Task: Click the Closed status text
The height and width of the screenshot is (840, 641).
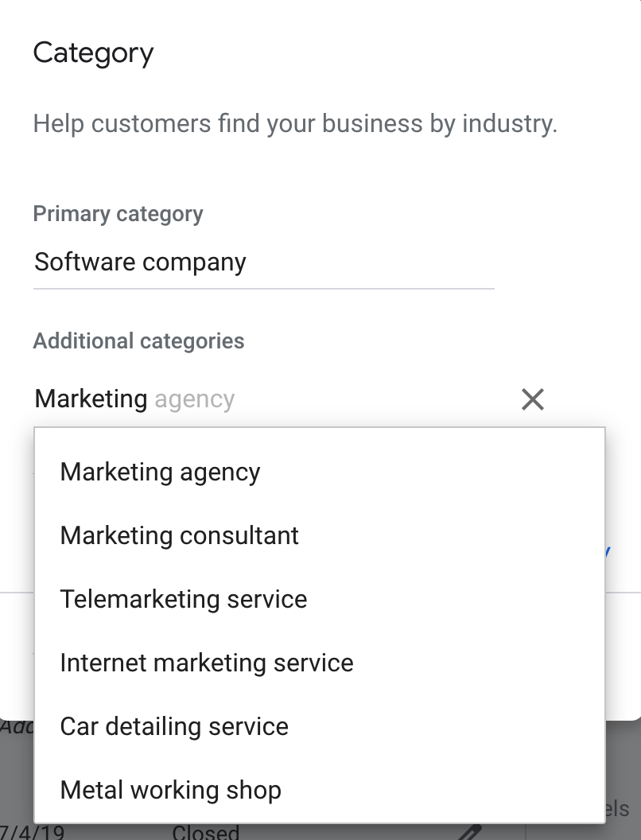Action: point(205,832)
